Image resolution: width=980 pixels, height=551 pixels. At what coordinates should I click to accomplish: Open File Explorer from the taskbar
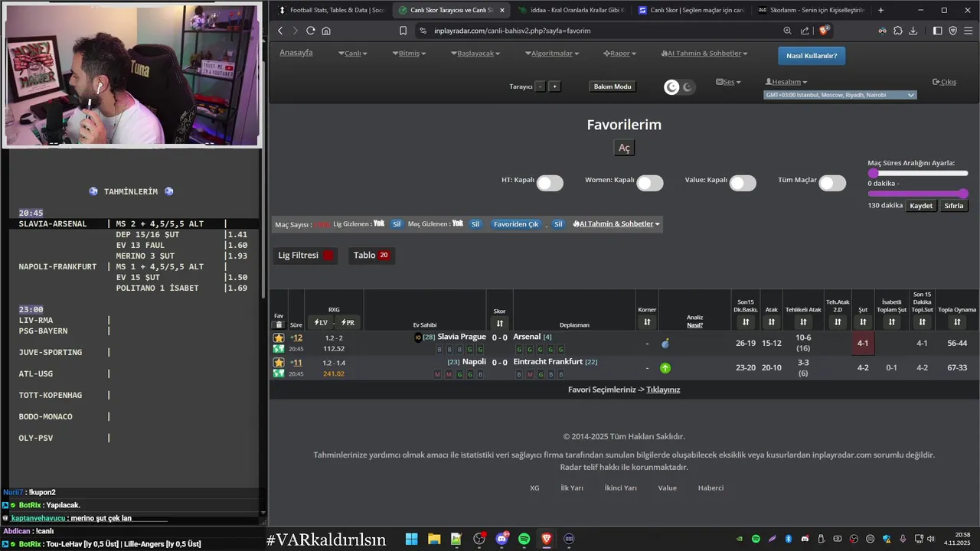(434, 539)
